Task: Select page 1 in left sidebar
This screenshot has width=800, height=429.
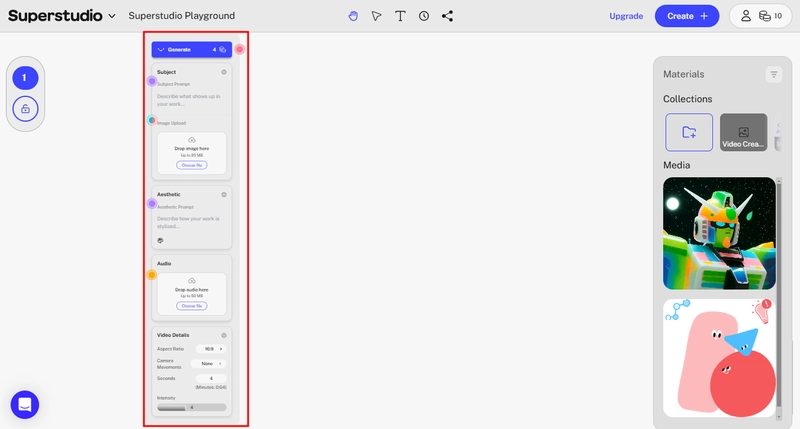Action: [25, 78]
